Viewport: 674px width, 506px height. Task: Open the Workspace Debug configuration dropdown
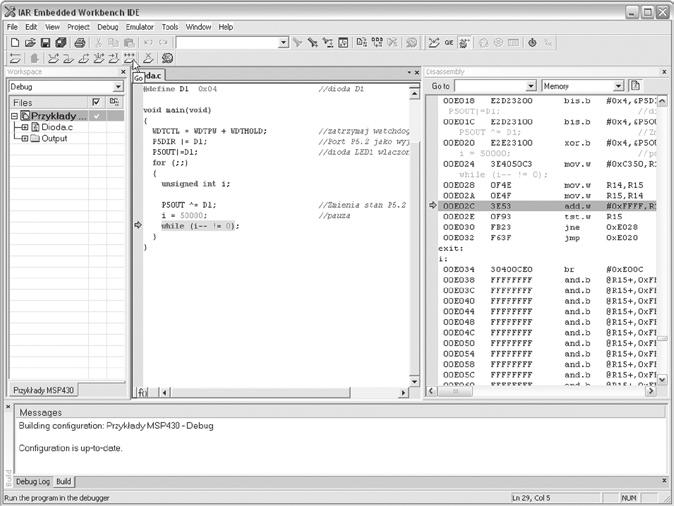[x=118, y=87]
